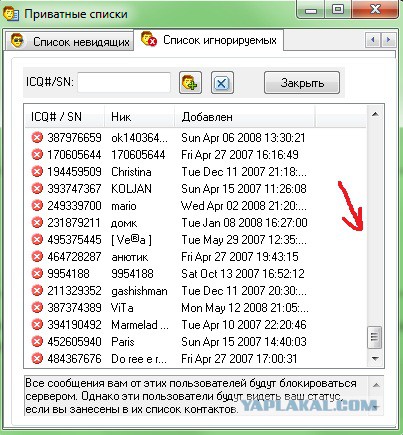403x435 pixels.
Task: Click ICQ number 387976659
Action: point(74,138)
